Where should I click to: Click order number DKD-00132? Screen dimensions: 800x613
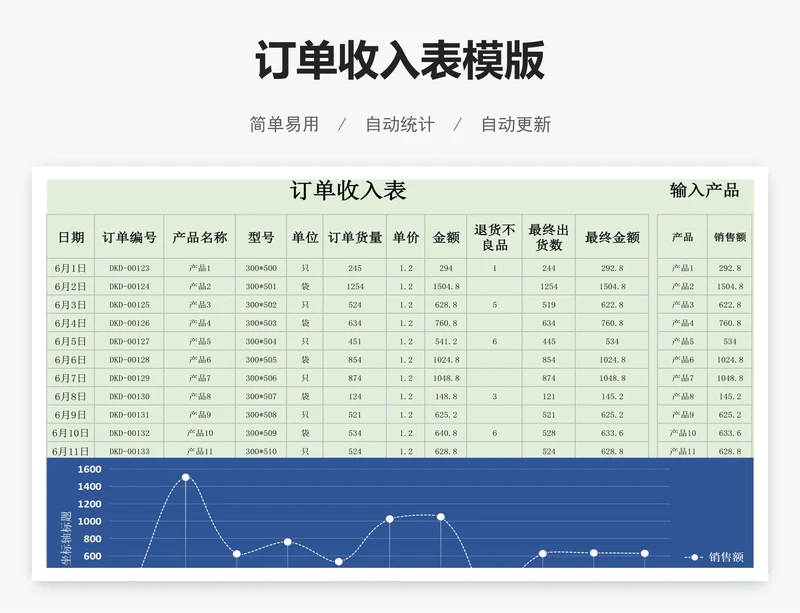click(130, 433)
